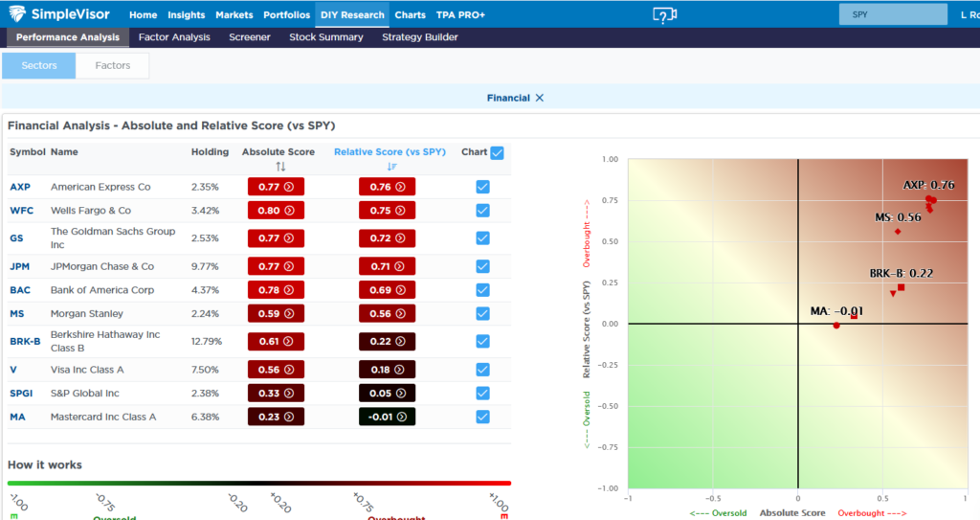Screen dimensions: 980x520
Task: Expand the Markets menu
Action: (x=234, y=15)
